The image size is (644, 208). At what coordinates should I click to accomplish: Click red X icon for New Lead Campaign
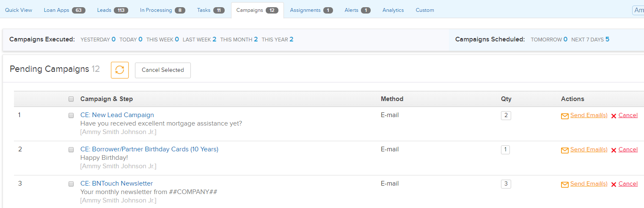(614, 116)
